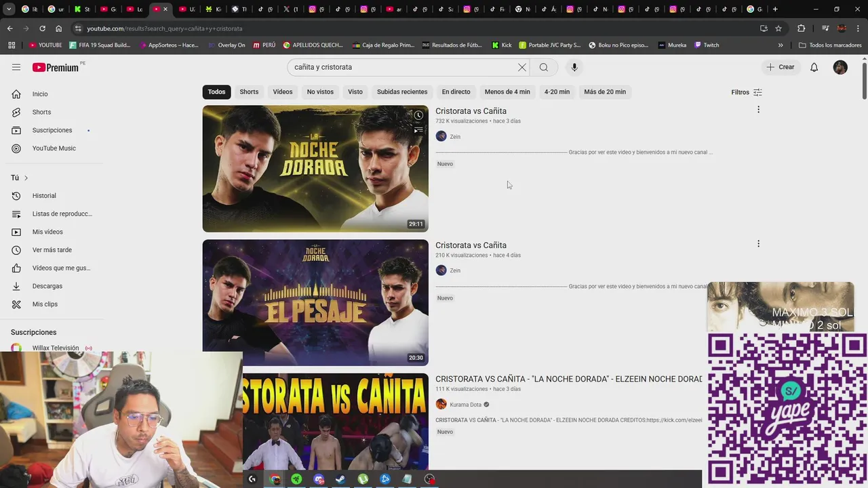868x488 pixels.
Task: Add first video to queue
Action: pyautogui.click(x=418, y=129)
